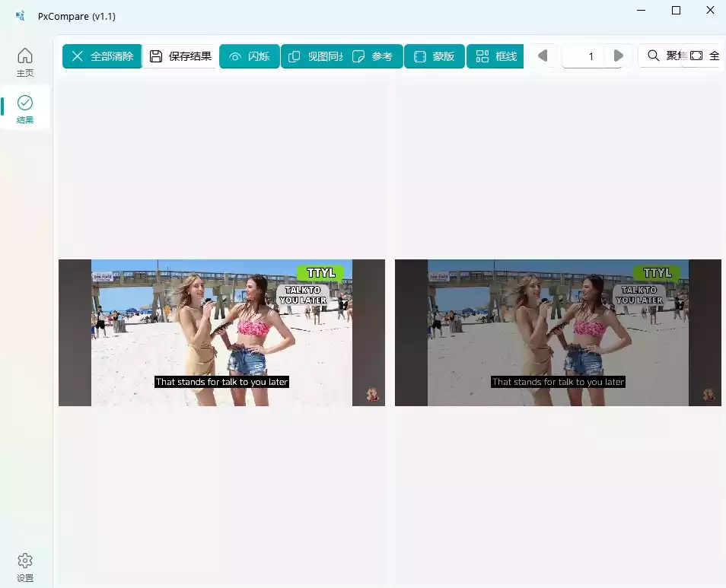Enable the 蒙版 (mask) overlay
Image resolution: width=726 pixels, height=588 pixels.
435,56
